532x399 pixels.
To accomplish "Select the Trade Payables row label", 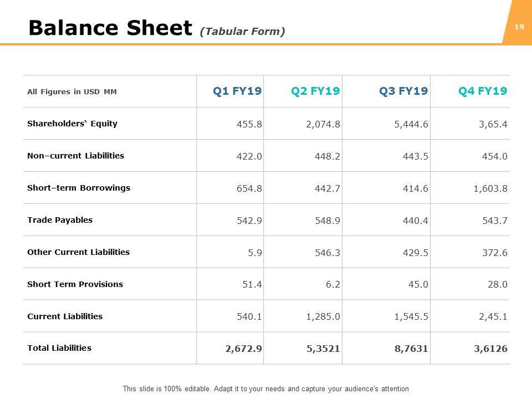I will (60, 220).
